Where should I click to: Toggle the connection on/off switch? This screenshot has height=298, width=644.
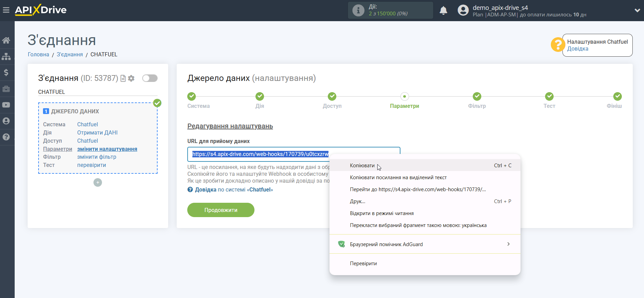click(150, 78)
